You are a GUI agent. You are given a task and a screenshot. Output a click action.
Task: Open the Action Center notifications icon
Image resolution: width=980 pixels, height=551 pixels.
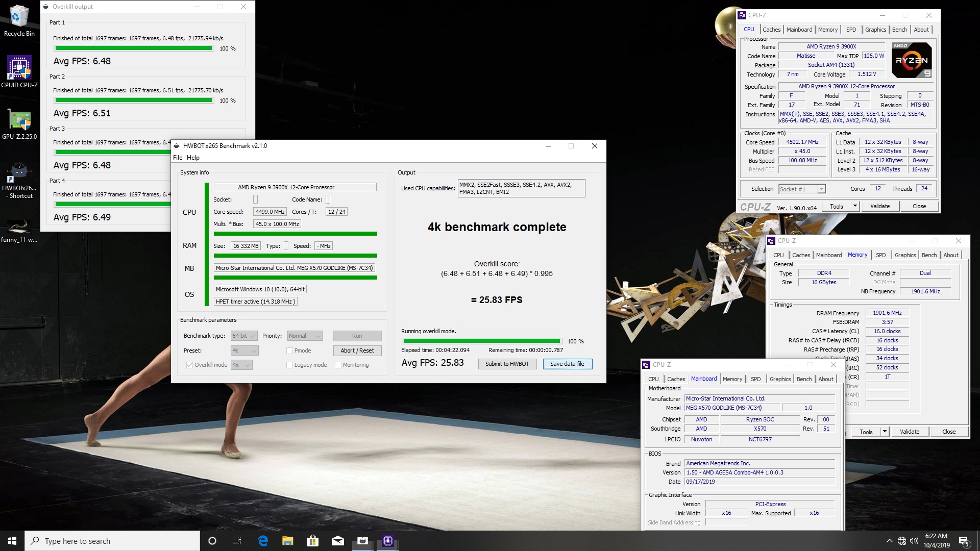click(964, 541)
